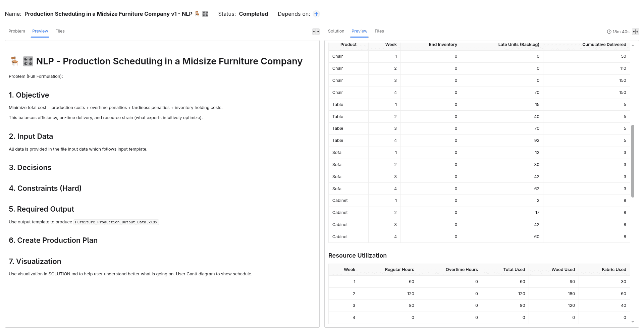This screenshot has width=644, height=328.
Task: Click the clock icon beside 18m 40s
Action: (609, 32)
